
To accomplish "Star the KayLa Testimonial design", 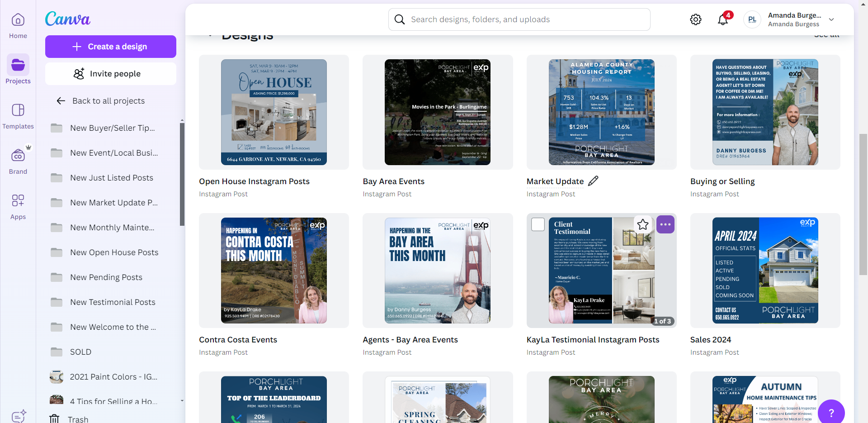I will (x=643, y=224).
